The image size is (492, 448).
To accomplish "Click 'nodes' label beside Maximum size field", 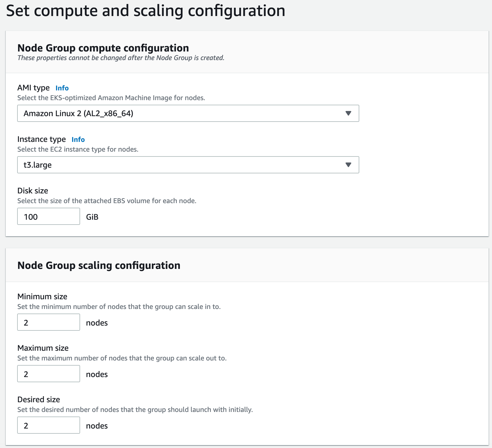I will [97, 374].
